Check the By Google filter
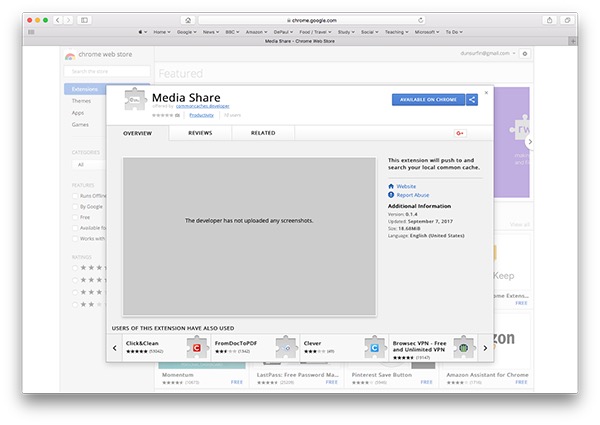600x425 pixels. tap(74, 206)
